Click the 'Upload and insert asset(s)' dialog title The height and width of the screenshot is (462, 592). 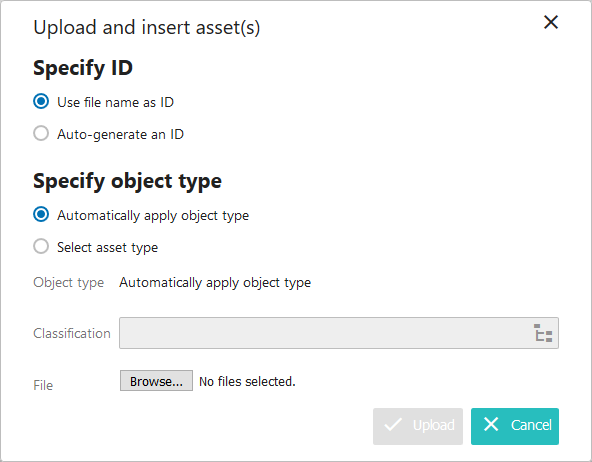point(146,28)
